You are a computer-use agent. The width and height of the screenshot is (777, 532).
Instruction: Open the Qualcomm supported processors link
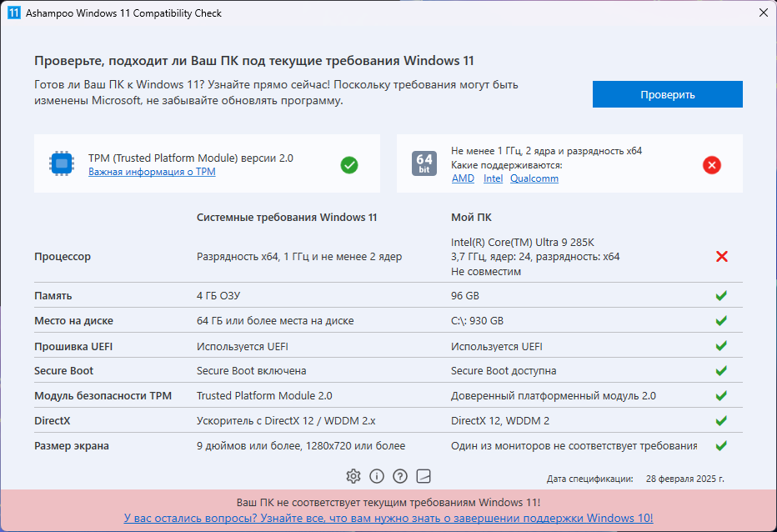tap(534, 178)
